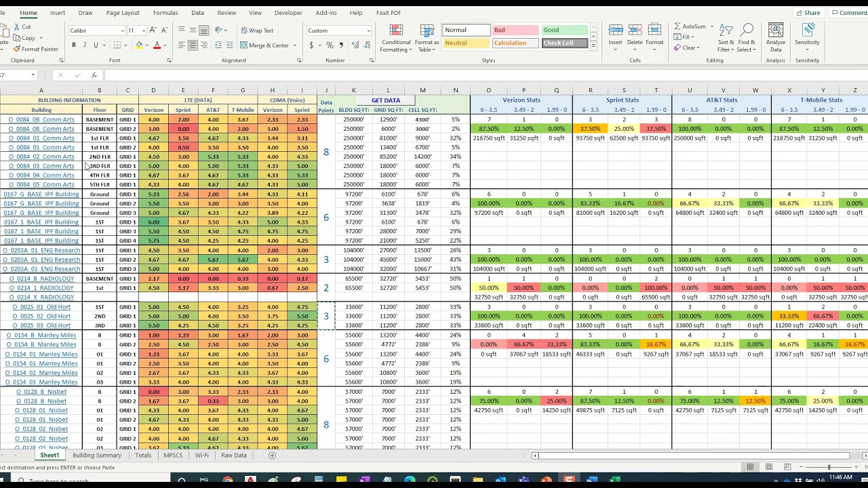Open the font size 11 dropdown

click(x=144, y=30)
